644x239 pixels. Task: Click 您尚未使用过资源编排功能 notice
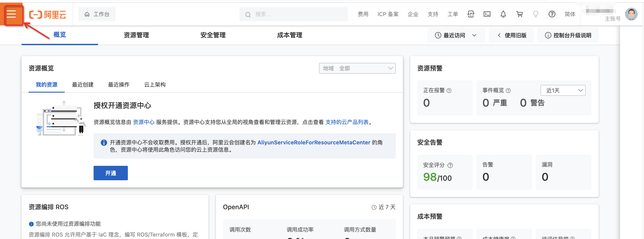(65, 224)
